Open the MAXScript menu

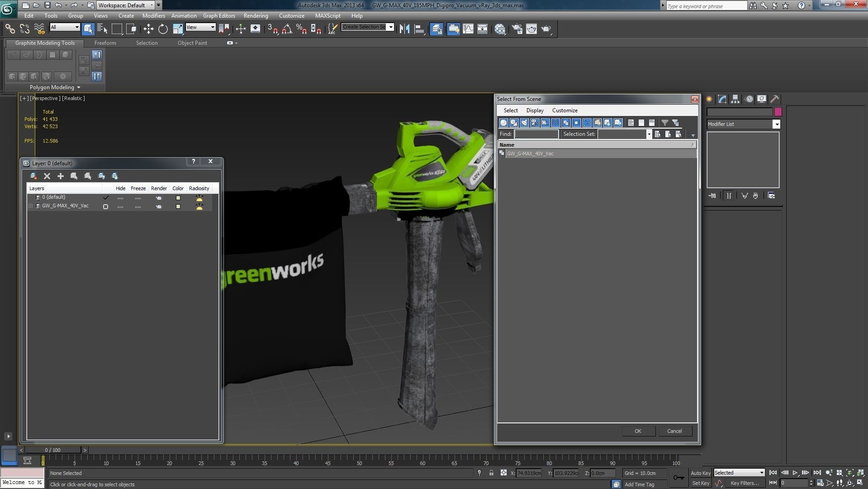tap(327, 15)
